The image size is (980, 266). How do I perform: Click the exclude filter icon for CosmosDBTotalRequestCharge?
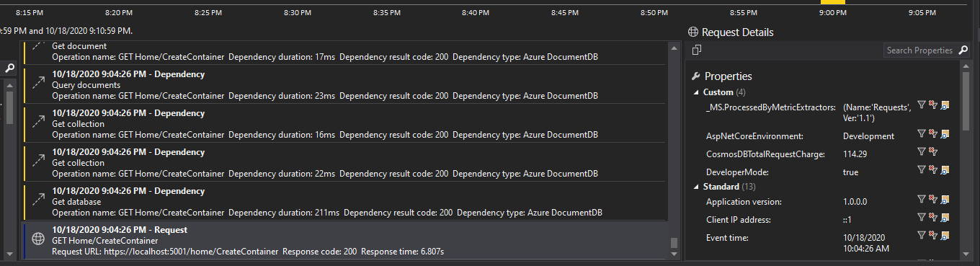(x=933, y=151)
